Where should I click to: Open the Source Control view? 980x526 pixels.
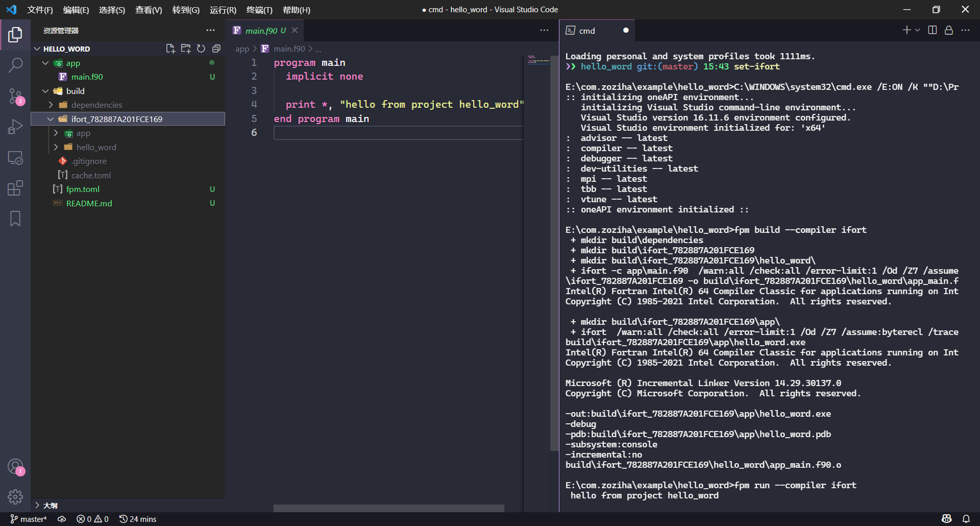[x=15, y=95]
